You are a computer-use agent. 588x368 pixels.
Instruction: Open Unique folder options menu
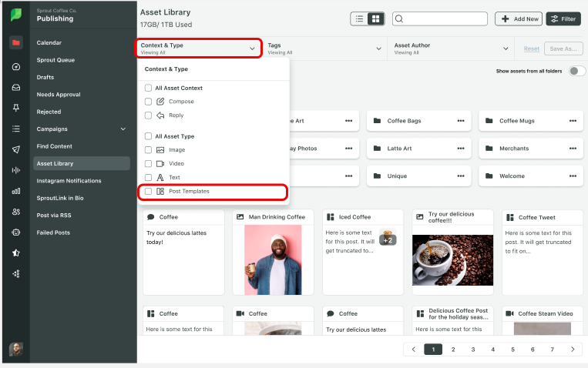461,176
